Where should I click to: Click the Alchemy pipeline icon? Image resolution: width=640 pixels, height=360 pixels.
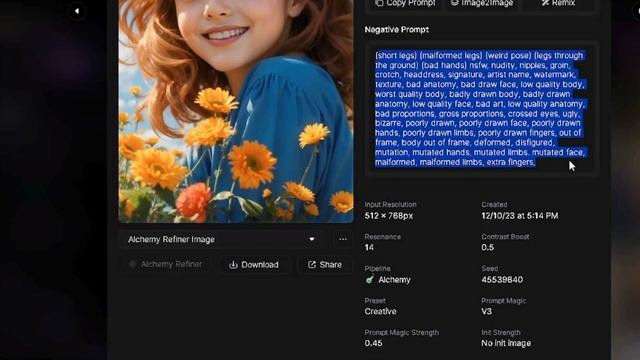370,280
